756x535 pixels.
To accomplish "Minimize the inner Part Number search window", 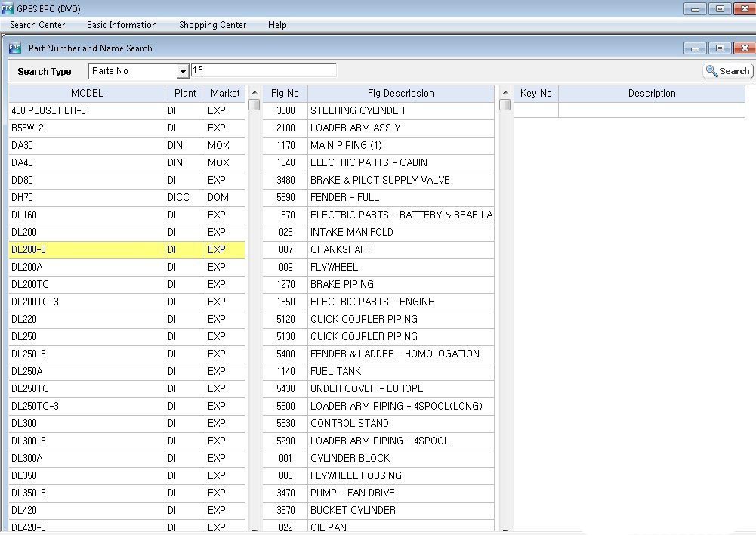I will [696, 48].
